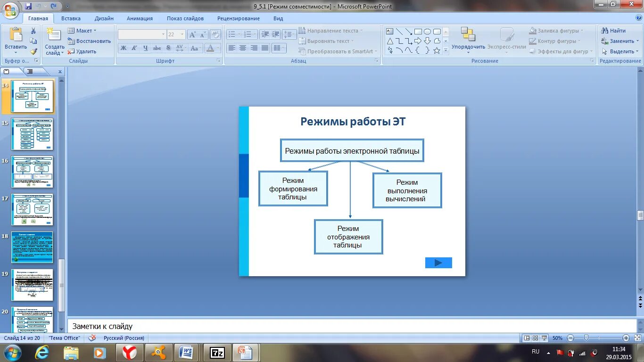Choose the Down Arrow block shape

428,41
